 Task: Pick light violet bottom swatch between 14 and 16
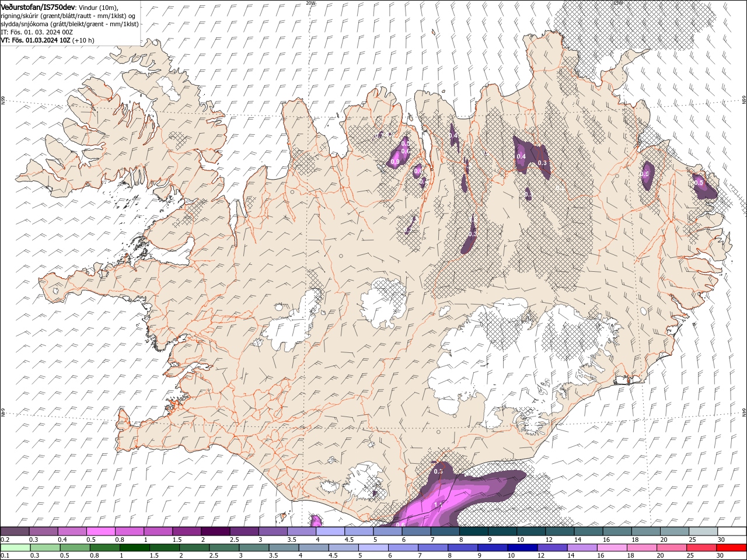click(581, 548)
